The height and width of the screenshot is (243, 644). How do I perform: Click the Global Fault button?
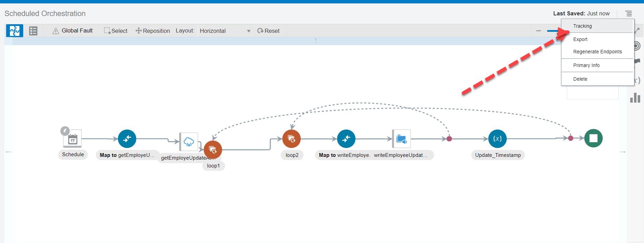point(72,31)
